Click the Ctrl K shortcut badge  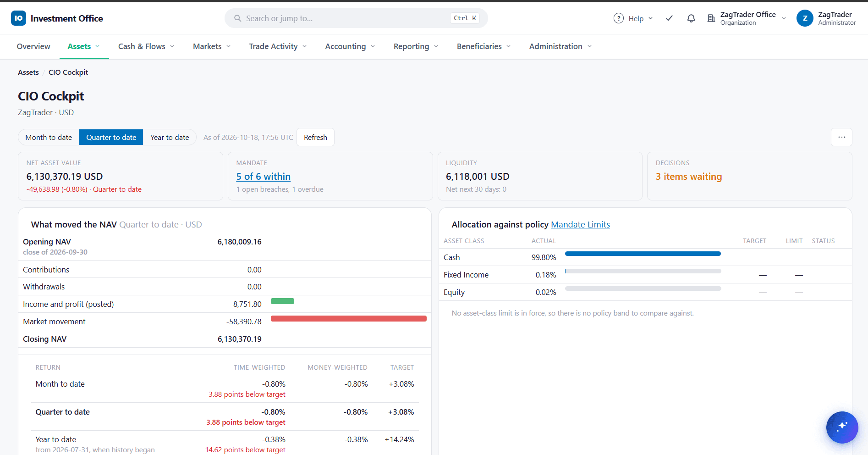(465, 18)
